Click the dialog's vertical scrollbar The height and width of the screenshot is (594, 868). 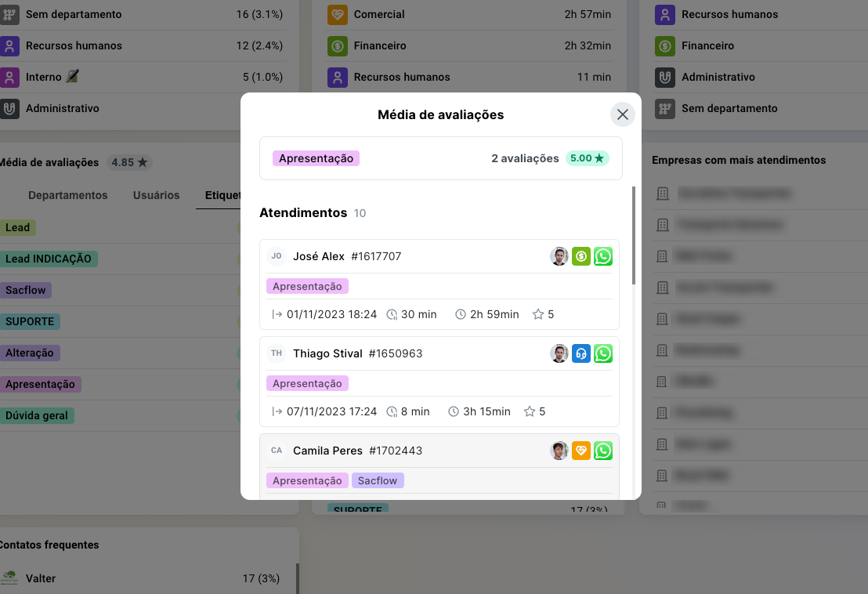[634, 235]
